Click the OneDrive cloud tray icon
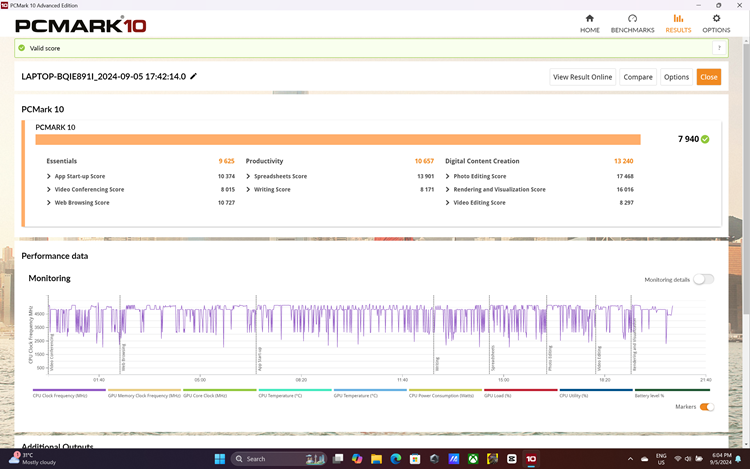750x469 pixels. [645, 459]
